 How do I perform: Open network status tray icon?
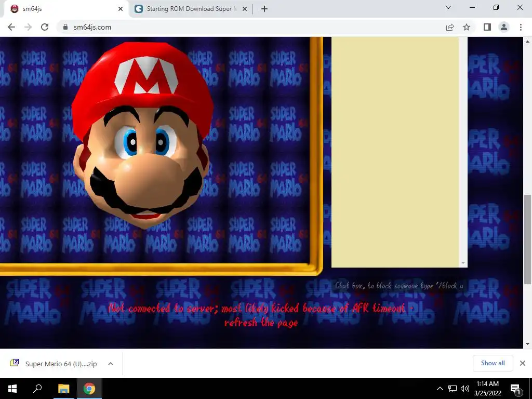pyautogui.click(x=453, y=389)
